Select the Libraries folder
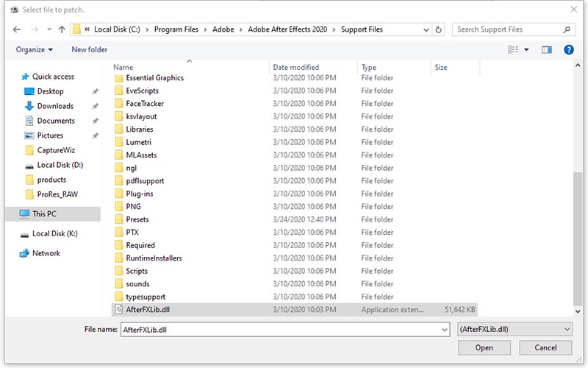 pyautogui.click(x=140, y=130)
